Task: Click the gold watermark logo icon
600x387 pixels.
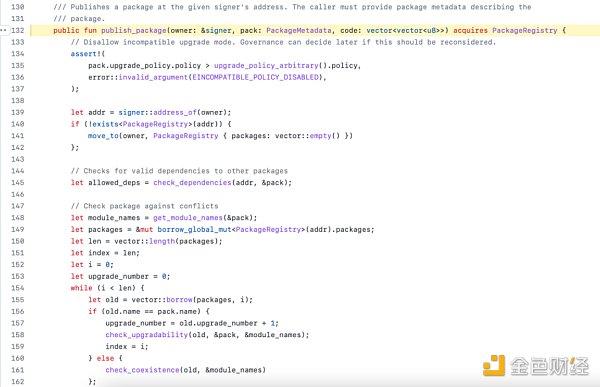Action: click(x=494, y=365)
